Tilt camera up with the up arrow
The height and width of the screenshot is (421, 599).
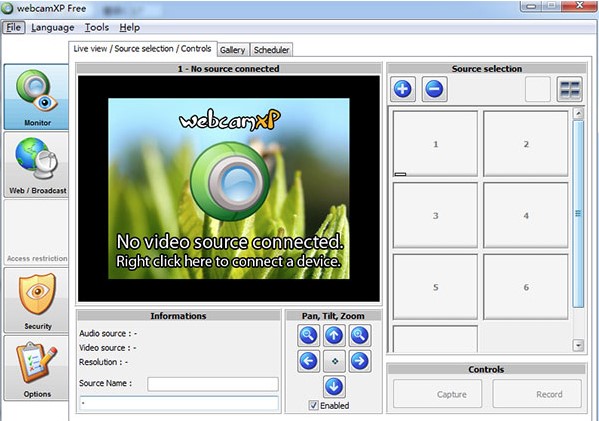pyautogui.click(x=334, y=335)
